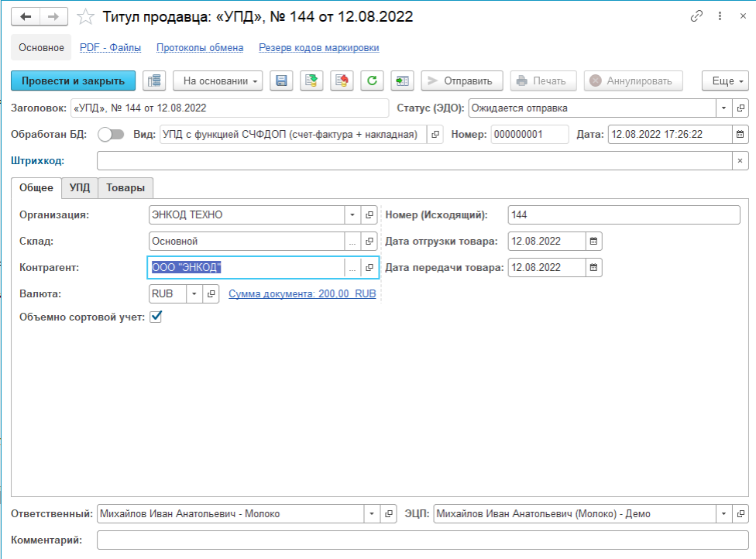Open Сумма документа: 200.00 RUB link
Viewport: 756px width, 559px height.
[x=302, y=294]
